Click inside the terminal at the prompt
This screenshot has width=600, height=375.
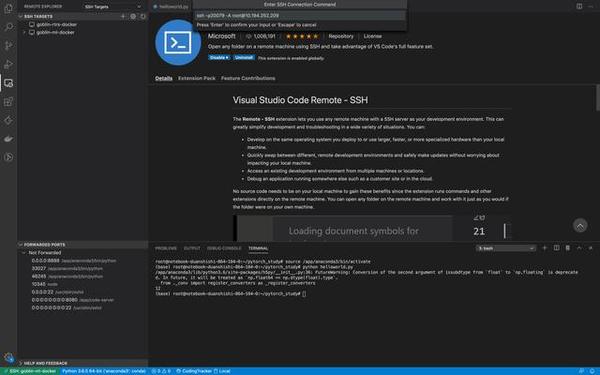click(304, 294)
